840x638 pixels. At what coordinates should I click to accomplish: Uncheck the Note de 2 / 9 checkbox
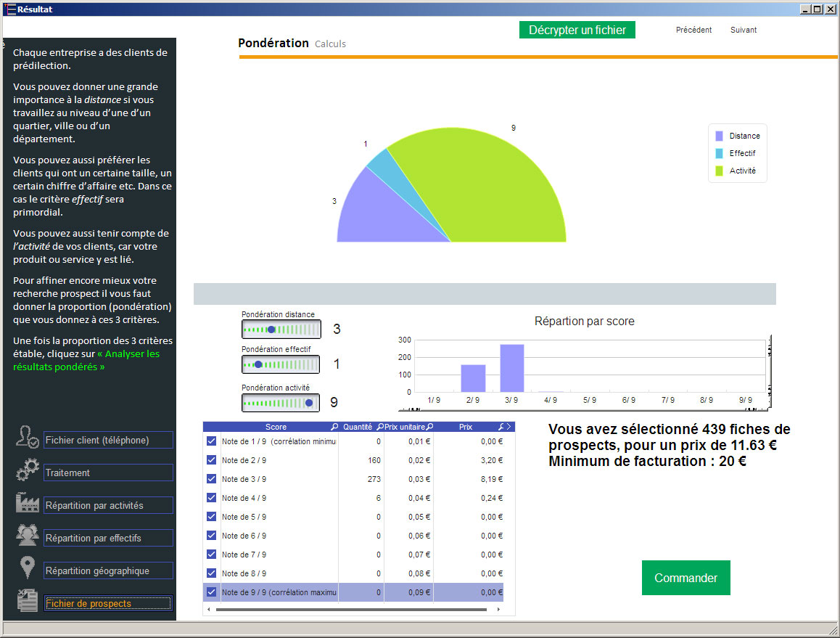[x=211, y=460]
